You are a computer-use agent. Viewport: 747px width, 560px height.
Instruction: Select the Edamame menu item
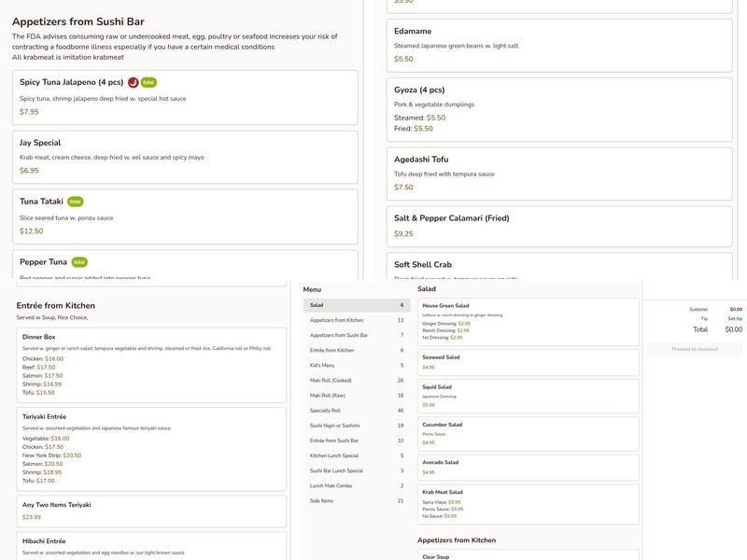(x=558, y=45)
